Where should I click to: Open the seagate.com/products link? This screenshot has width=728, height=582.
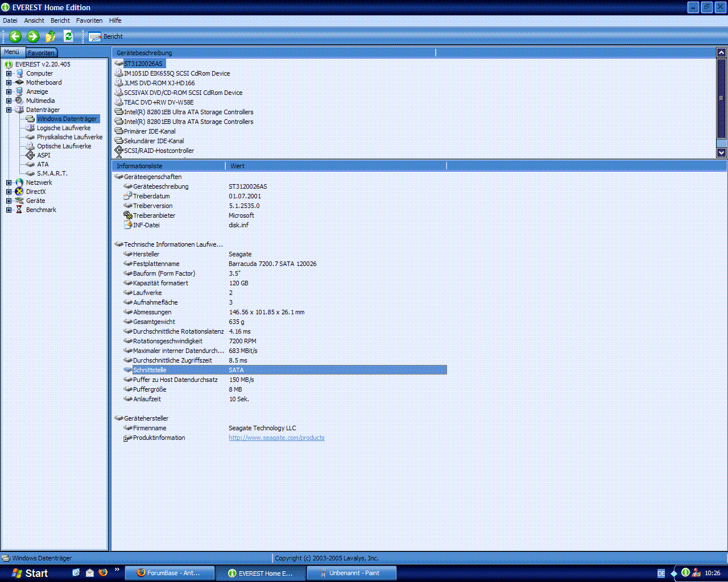[276, 438]
